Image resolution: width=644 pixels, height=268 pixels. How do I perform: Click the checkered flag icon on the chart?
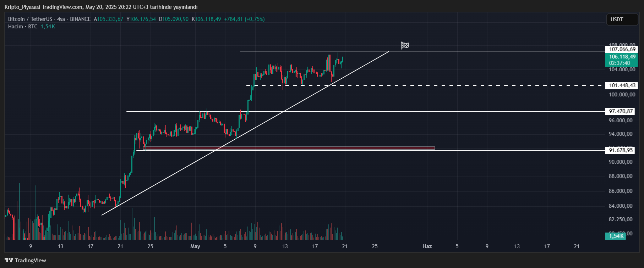405,45
